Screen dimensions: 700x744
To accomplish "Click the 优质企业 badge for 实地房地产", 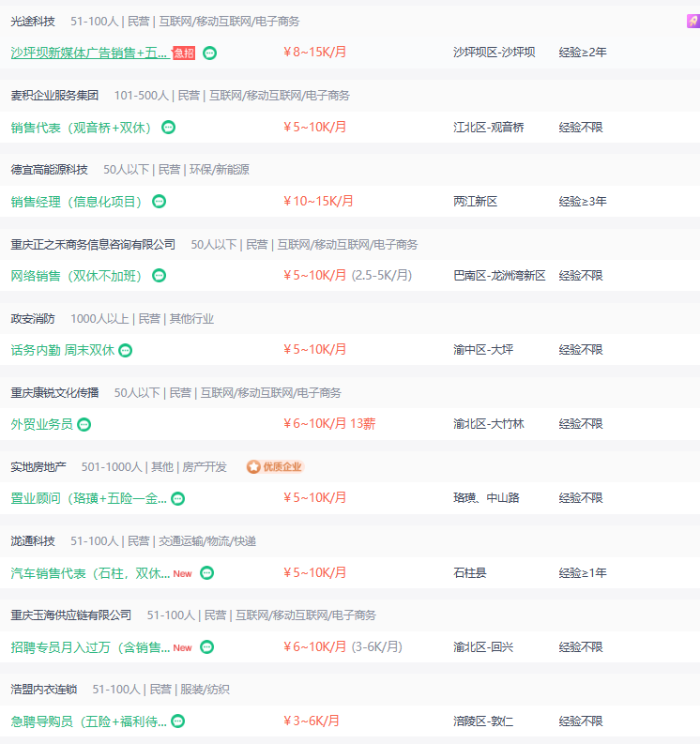I will (x=275, y=467).
